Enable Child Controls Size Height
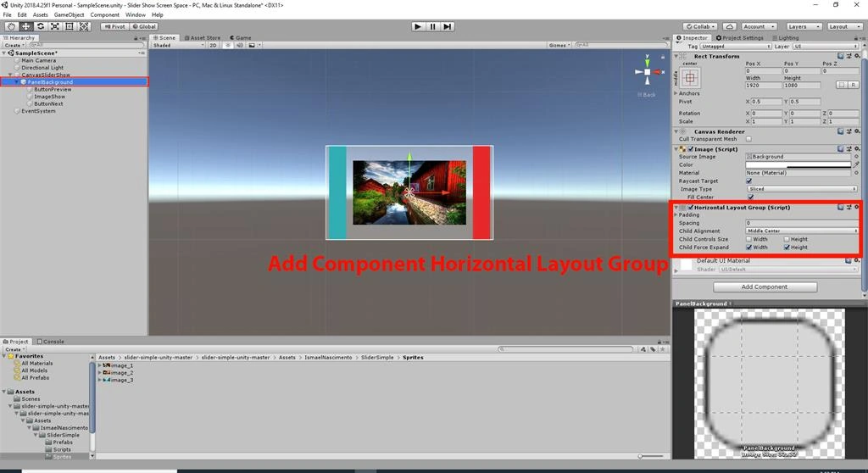Image resolution: width=868 pixels, height=473 pixels. pos(787,239)
